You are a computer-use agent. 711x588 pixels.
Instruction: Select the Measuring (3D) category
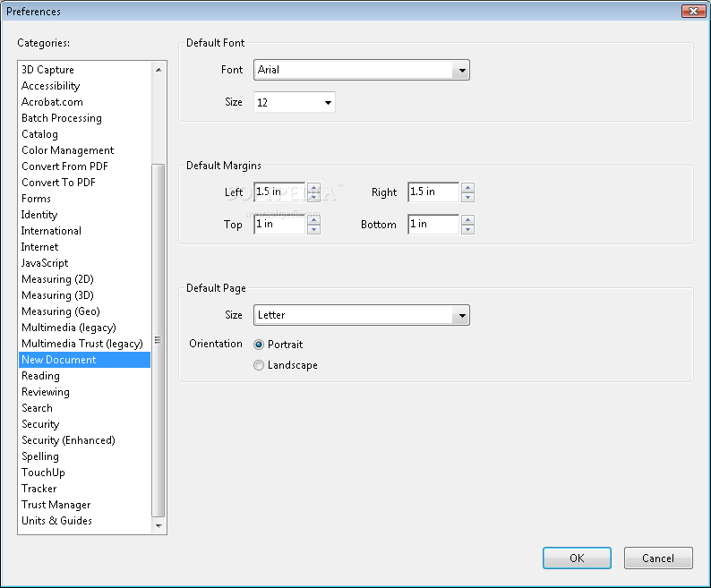[x=84, y=295]
